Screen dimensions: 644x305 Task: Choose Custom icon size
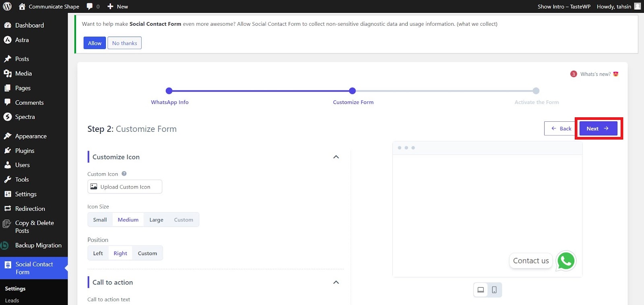click(x=184, y=220)
